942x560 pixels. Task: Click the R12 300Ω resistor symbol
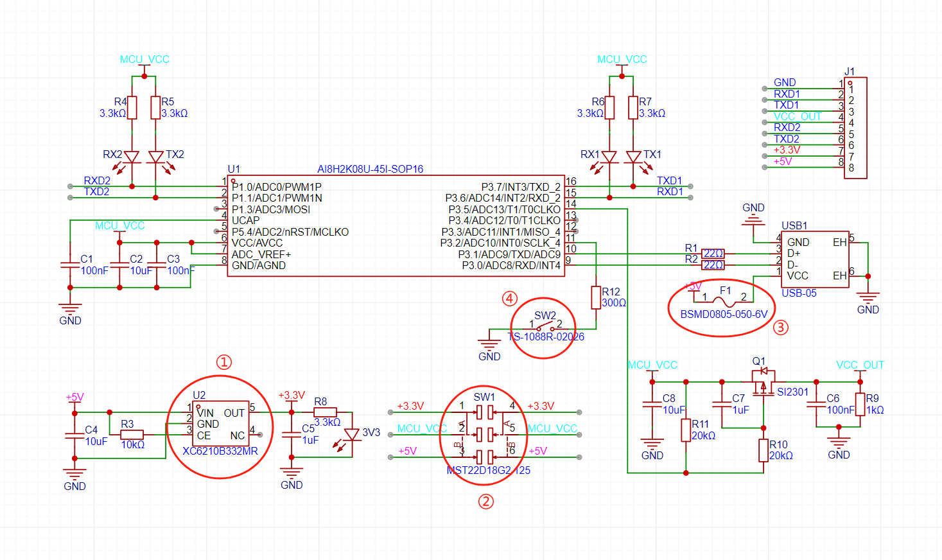click(x=596, y=297)
